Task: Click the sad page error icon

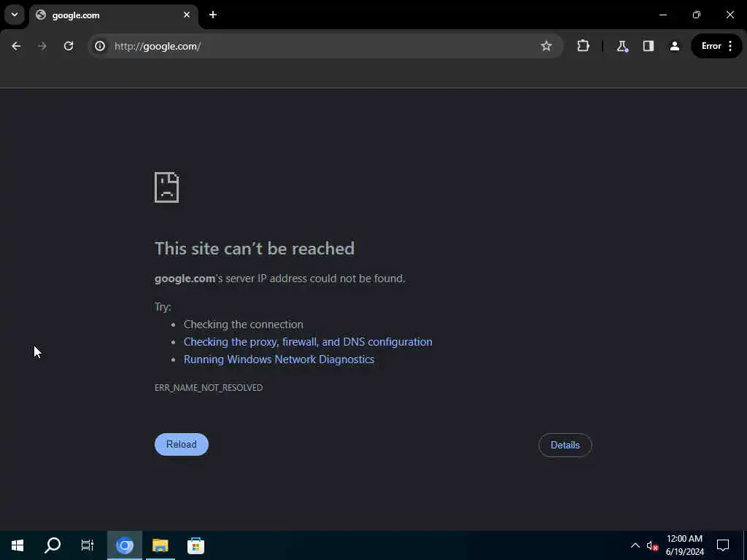Action: pos(167,187)
